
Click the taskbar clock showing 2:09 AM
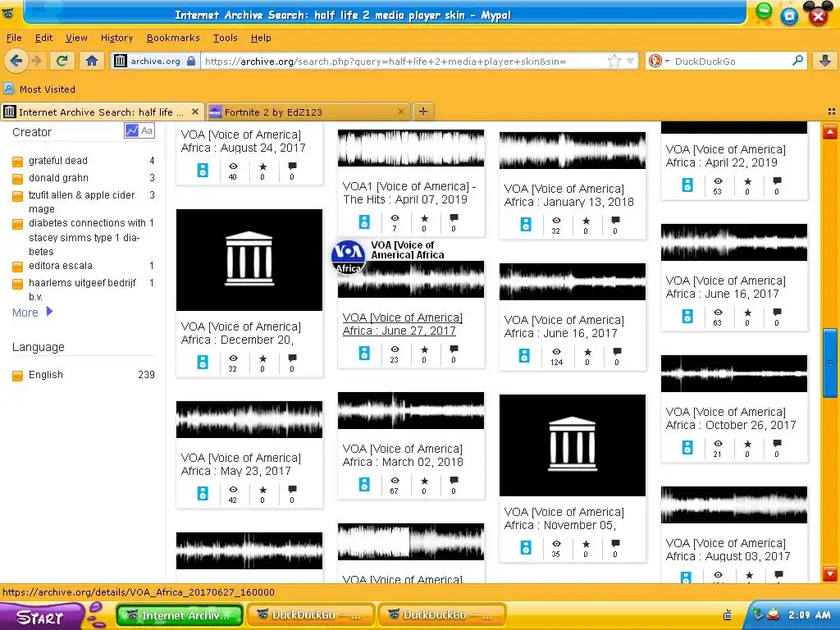(809, 615)
